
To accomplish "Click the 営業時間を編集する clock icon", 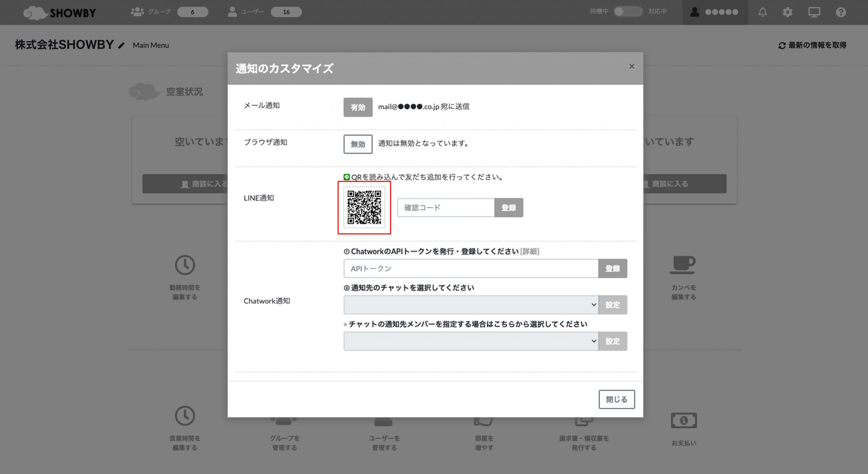I will coord(185,416).
